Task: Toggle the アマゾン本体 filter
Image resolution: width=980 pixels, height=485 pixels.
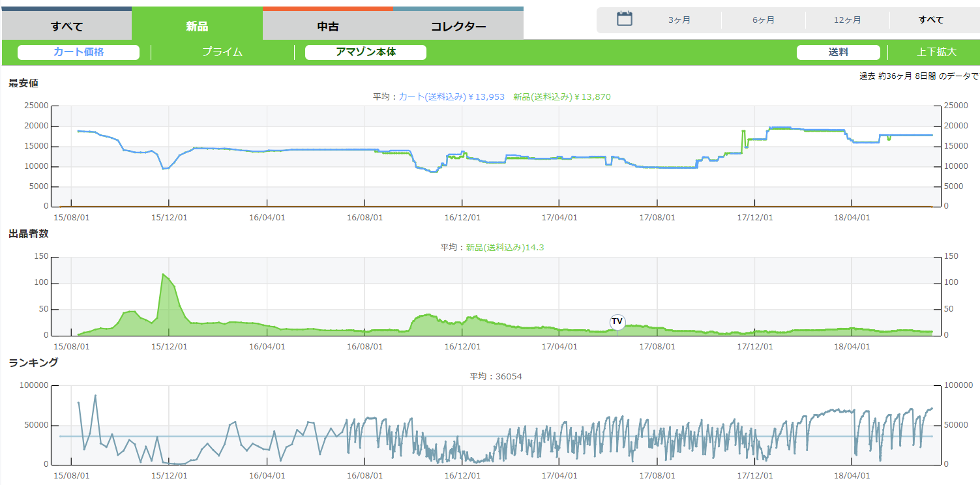Action: pos(366,52)
